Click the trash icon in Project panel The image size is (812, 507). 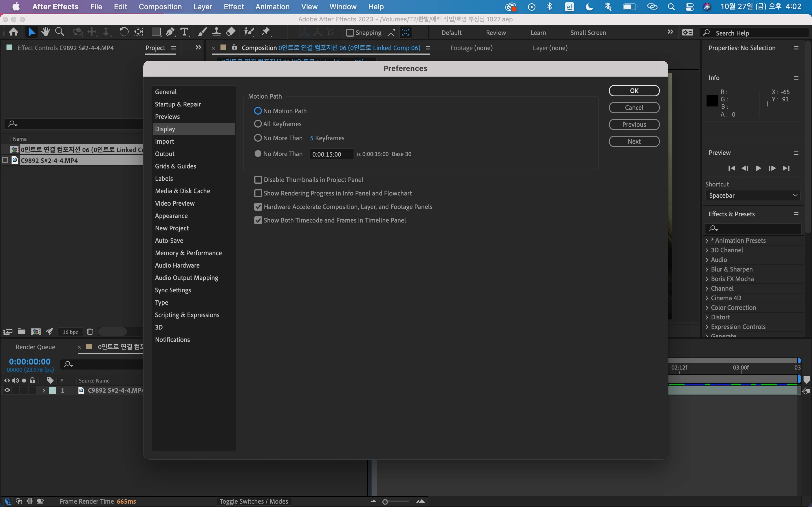pyautogui.click(x=90, y=332)
